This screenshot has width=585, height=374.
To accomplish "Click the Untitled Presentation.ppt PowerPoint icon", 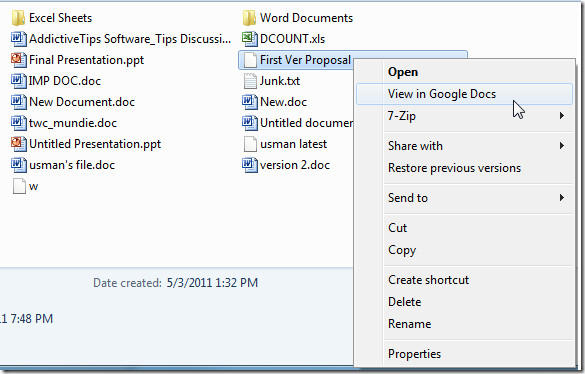I will coord(19,144).
